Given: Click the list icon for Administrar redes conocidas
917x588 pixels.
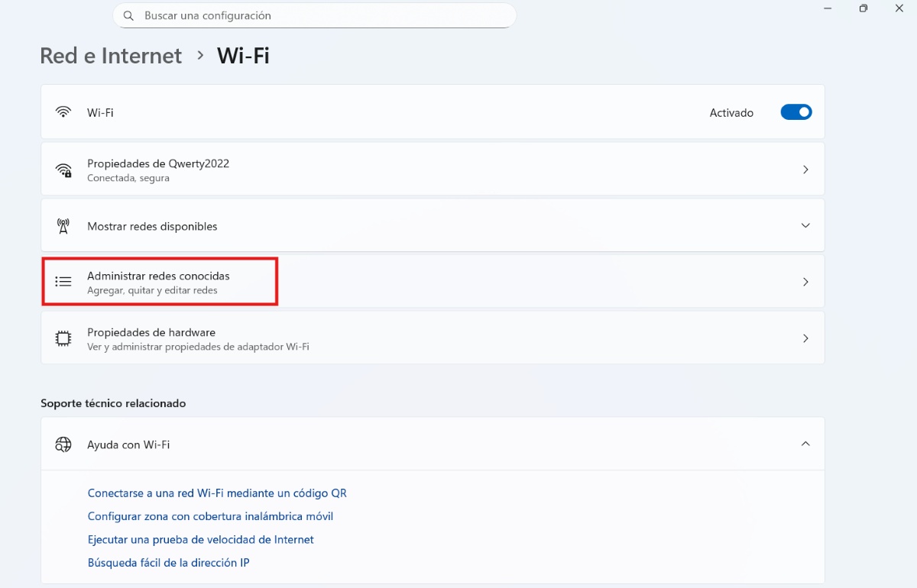Looking at the screenshot, I should click(x=63, y=281).
